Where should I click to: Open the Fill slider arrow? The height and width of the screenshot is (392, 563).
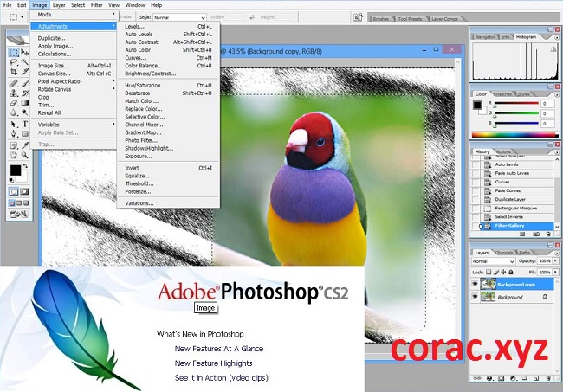[x=556, y=273]
